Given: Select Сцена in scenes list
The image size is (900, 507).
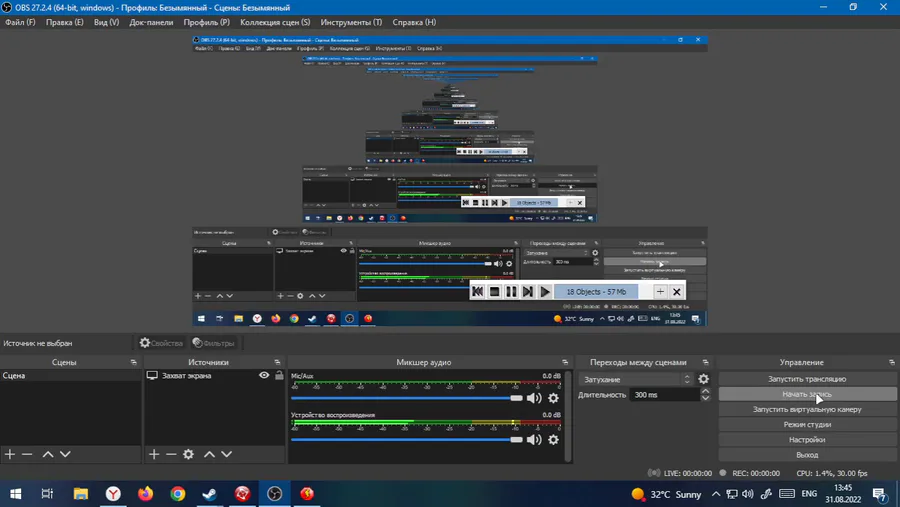Looking at the screenshot, I should (x=70, y=376).
